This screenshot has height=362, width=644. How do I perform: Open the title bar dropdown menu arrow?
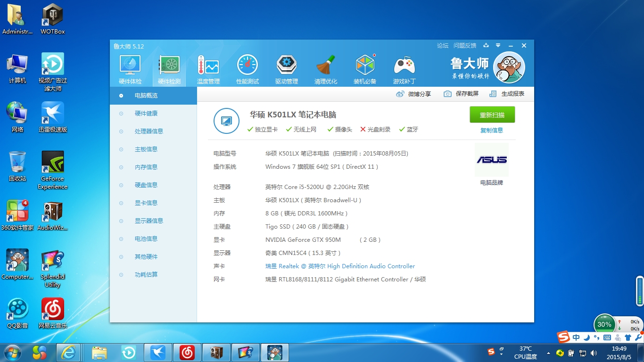[498, 46]
